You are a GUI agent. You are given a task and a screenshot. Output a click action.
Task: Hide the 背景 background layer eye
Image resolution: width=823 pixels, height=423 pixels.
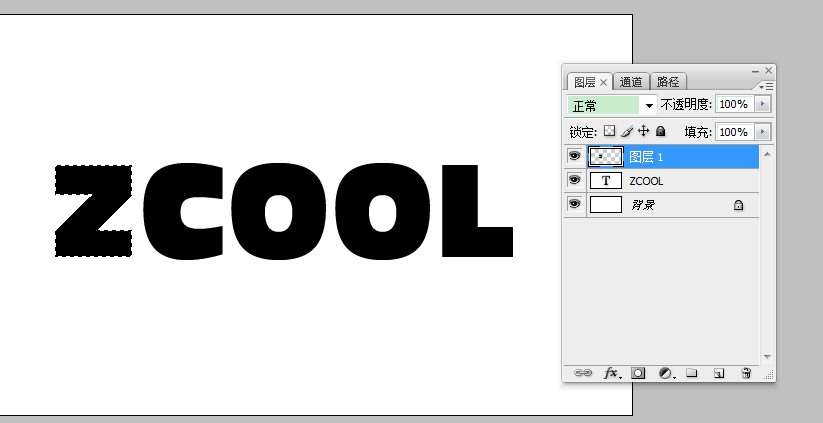coord(575,204)
